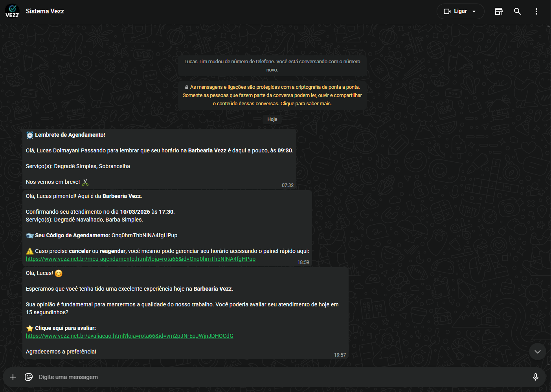
Task: Click the Hoje date separator
Action: tap(272, 119)
